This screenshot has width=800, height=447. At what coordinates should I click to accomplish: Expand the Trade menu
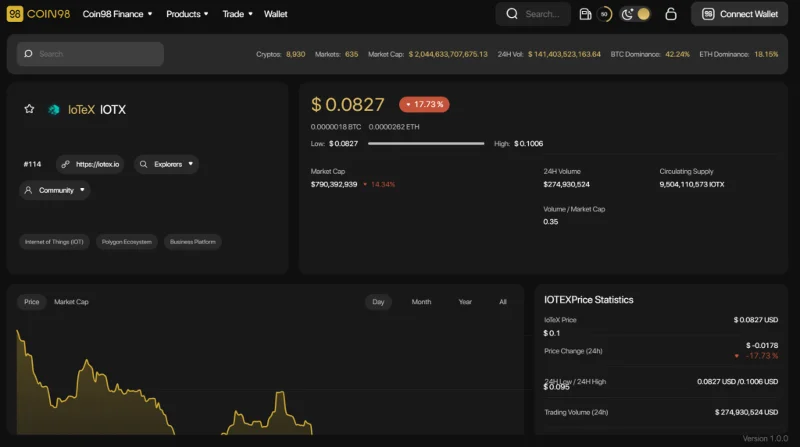click(237, 14)
